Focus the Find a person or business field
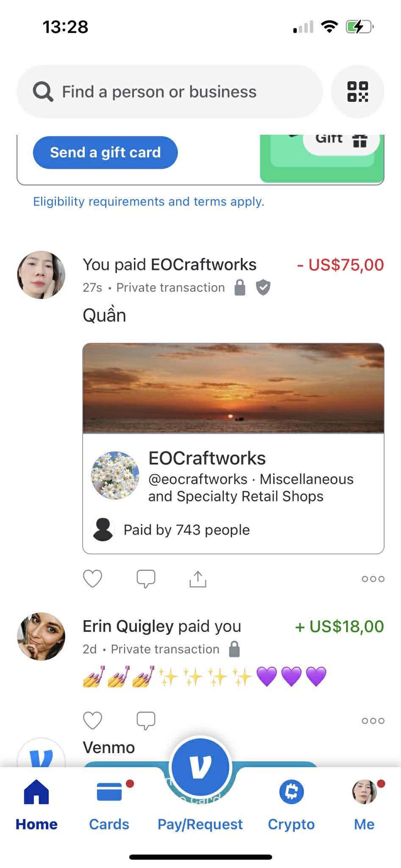Viewport: 401px width, 868px height. point(170,92)
